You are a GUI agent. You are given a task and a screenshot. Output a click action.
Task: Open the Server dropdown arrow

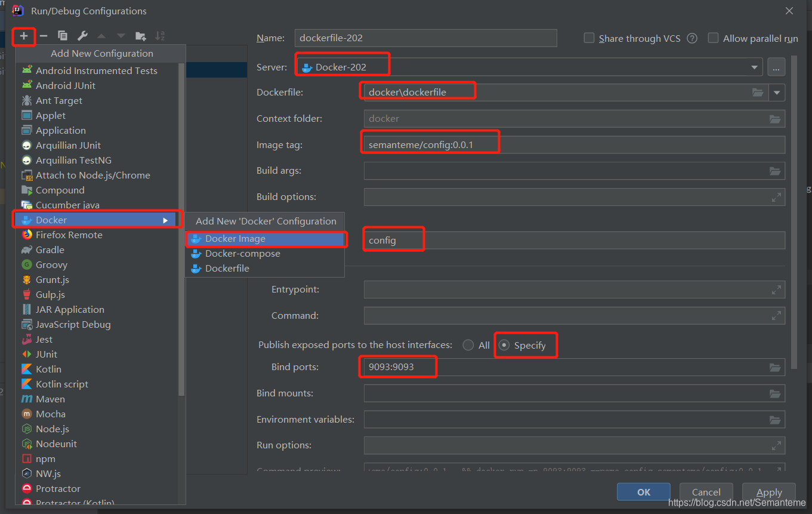point(755,67)
